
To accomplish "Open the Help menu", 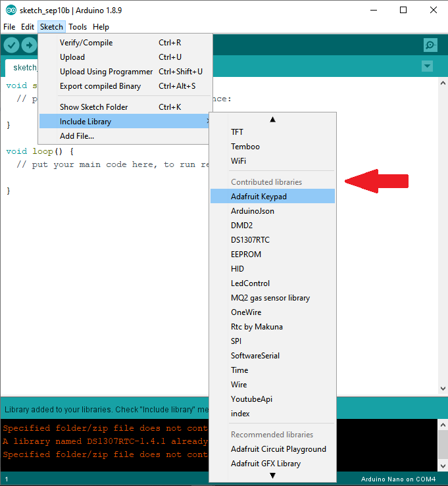I will click(101, 27).
